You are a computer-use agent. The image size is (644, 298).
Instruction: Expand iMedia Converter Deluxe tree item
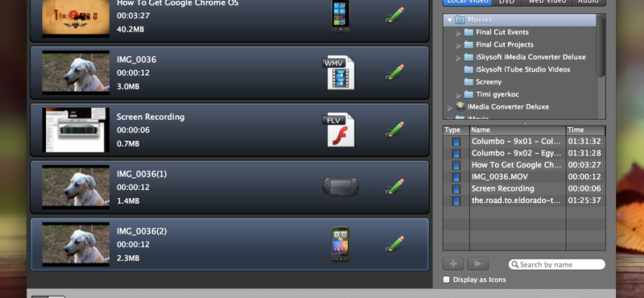point(450,107)
